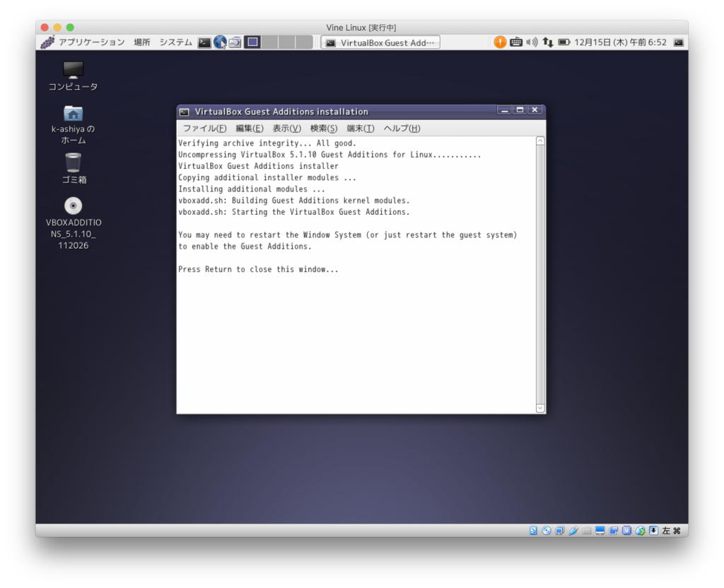The height and width of the screenshot is (588, 724).
Task: Click the 'Building Guest Additions kernel modules.' line
Action: pos(294,201)
